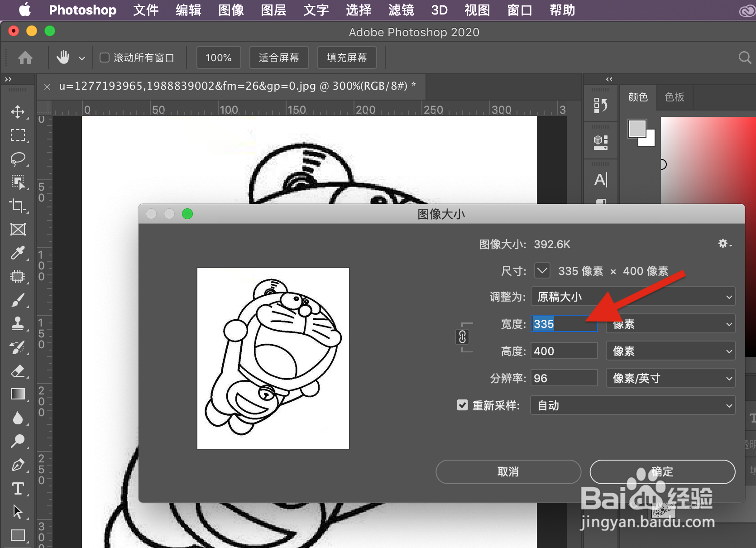Viewport: 756px width, 548px height.
Task: Click the 适合屏幕 button
Action: pos(279,58)
